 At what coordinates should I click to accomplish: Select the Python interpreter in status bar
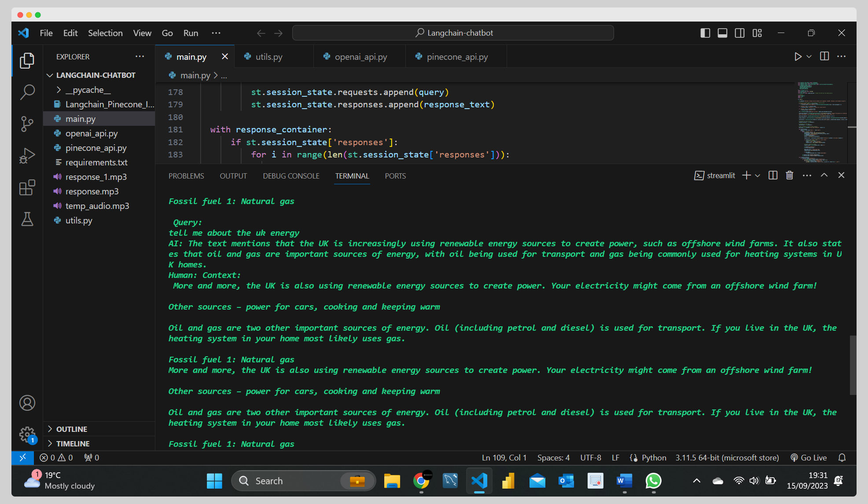(727, 457)
